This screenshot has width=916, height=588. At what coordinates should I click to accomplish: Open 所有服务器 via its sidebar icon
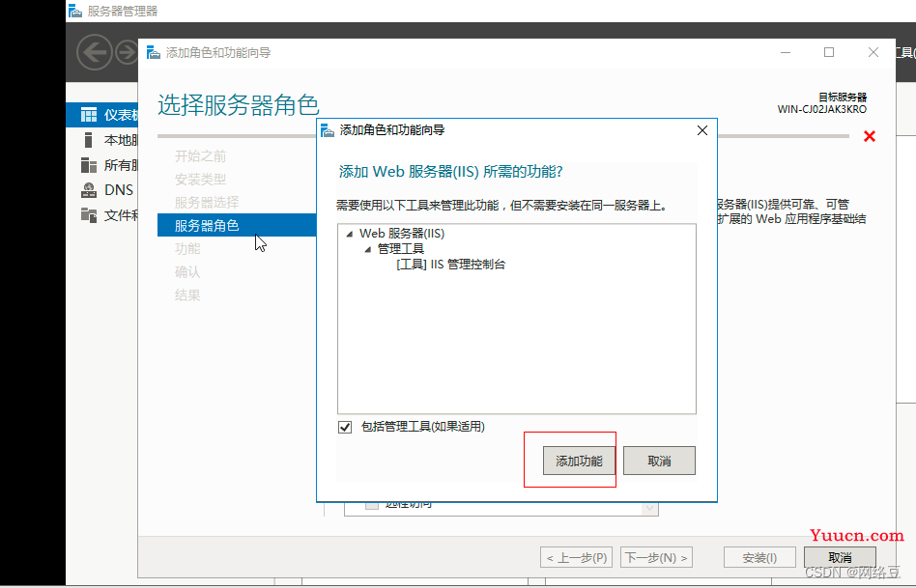(x=89, y=165)
